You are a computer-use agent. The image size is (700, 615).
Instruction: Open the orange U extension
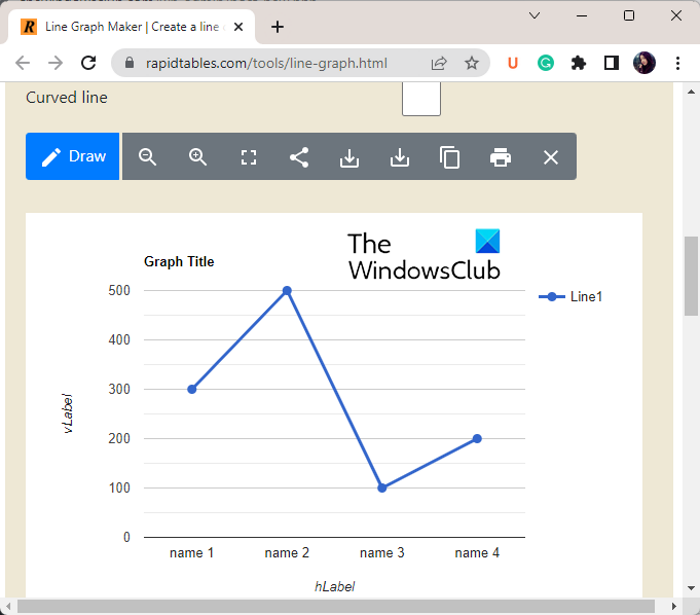click(x=513, y=63)
